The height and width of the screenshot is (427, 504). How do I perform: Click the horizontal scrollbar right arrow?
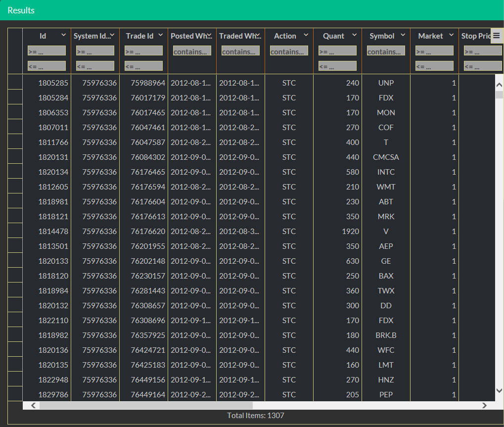click(x=484, y=405)
